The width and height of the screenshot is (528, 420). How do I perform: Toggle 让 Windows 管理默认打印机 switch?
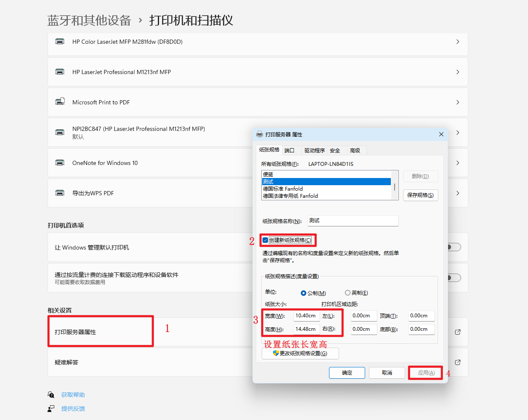coord(454,247)
